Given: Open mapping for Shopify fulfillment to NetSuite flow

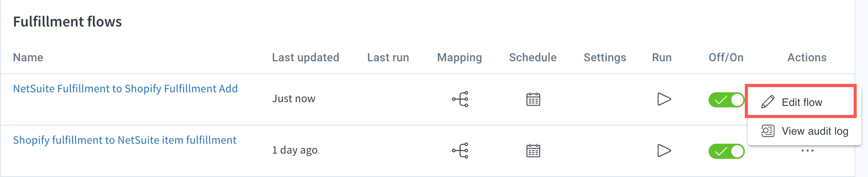Looking at the screenshot, I should [460, 151].
